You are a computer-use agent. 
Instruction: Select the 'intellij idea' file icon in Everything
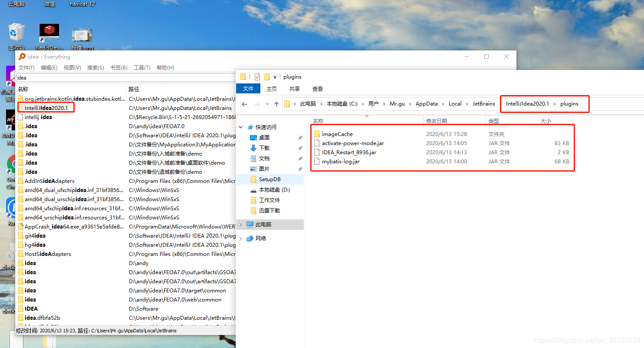(20, 117)
